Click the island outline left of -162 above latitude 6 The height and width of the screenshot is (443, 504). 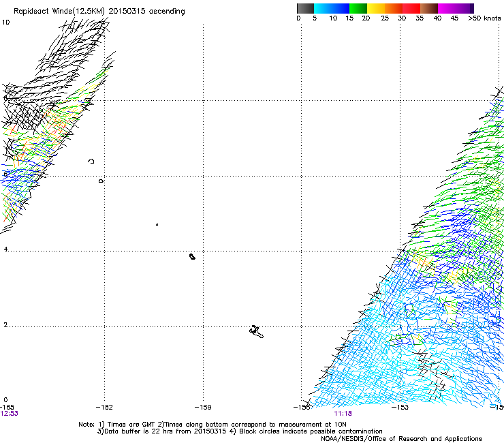point(91,161)
